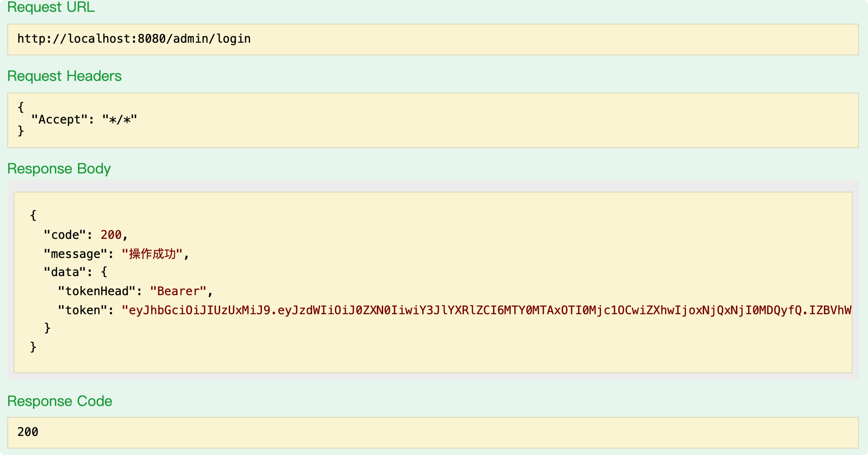Click the closing brace of the data object
868x455 pixels.
click(x=47, y=328)
